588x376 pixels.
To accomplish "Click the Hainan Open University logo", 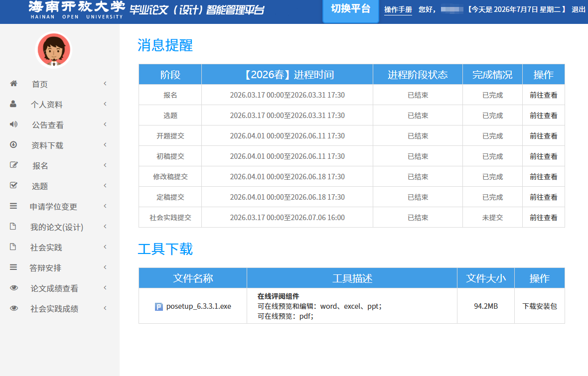I will [x=77, y=10].
